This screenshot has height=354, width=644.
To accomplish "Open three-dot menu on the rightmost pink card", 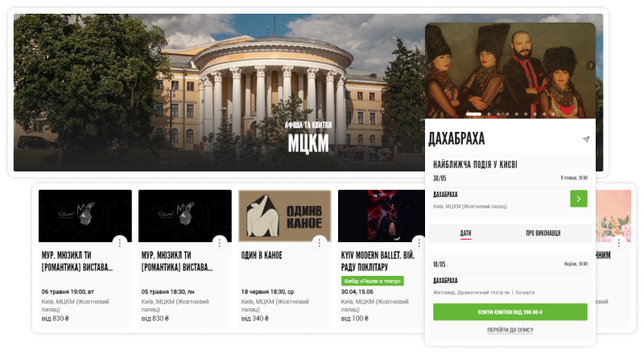I will tap(619, 243).
